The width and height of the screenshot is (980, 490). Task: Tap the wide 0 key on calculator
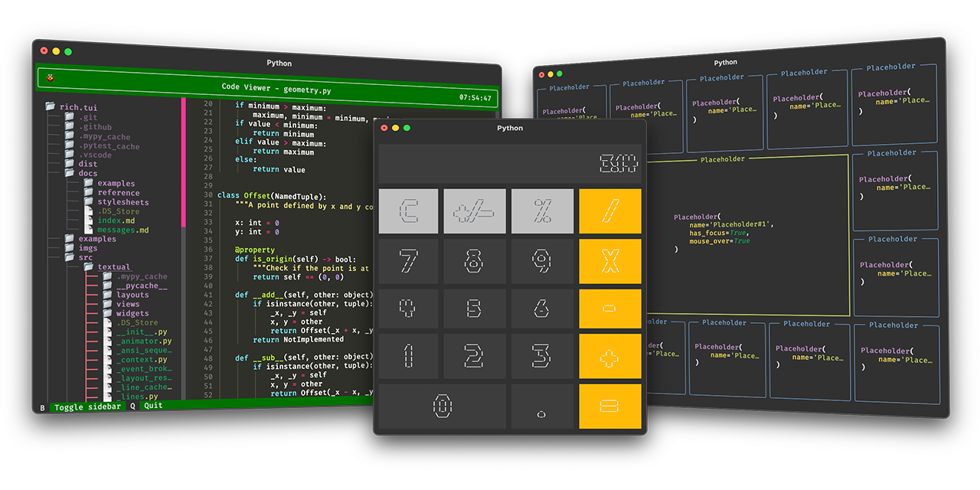click(443, 406)
